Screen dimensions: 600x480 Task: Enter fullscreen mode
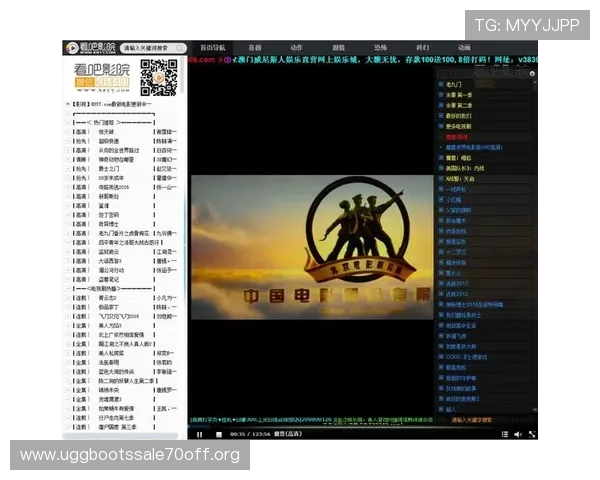click(x=532, y=434)
